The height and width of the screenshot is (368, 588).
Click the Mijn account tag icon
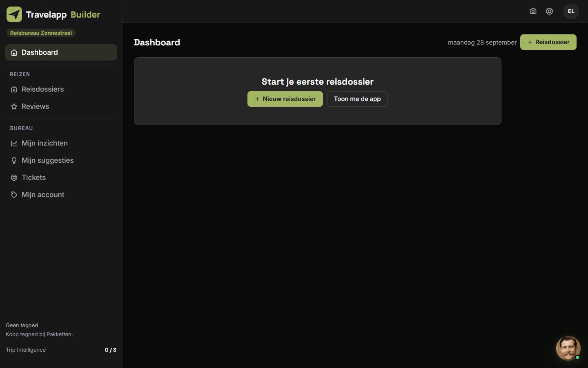pos(14,195)
